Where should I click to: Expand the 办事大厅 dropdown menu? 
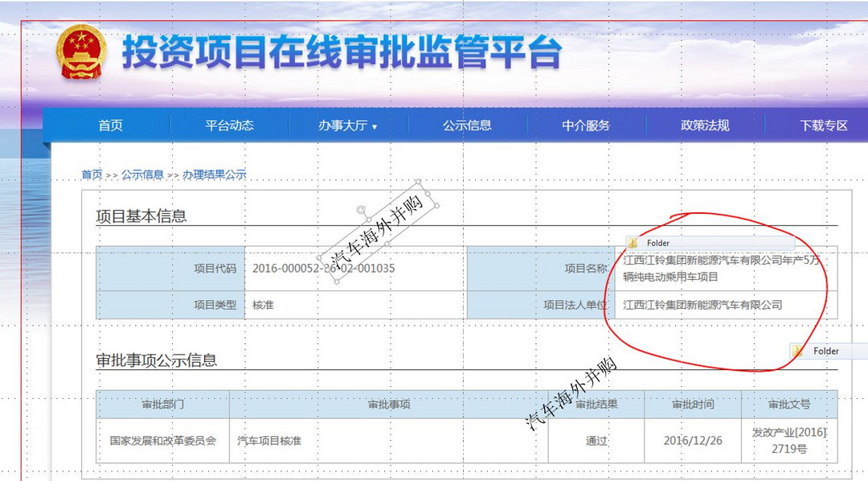tap(348, 125)
